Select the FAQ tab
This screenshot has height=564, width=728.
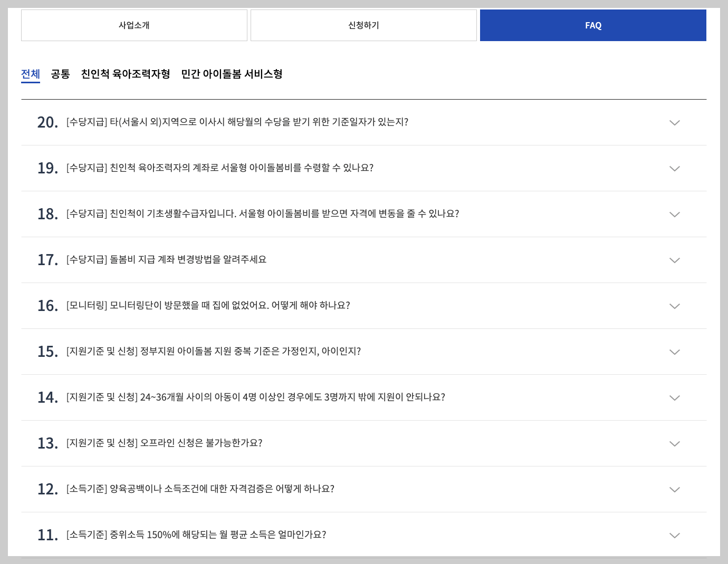click(593, 25)
